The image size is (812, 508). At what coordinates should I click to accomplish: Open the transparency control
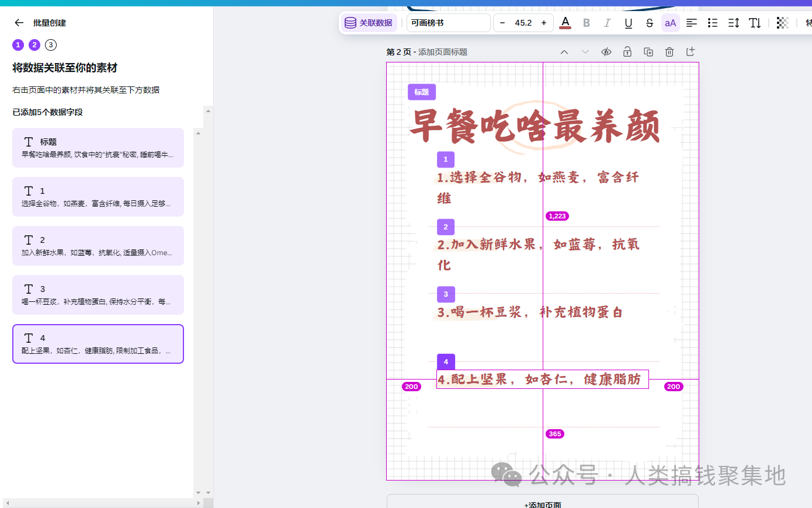point(782,23)
